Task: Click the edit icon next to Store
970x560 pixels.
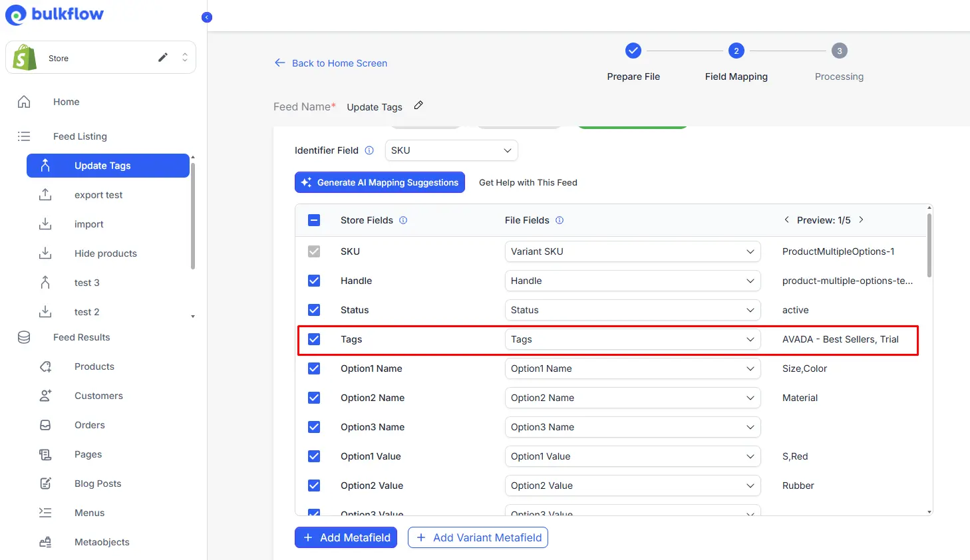Action: pos(162,57)
